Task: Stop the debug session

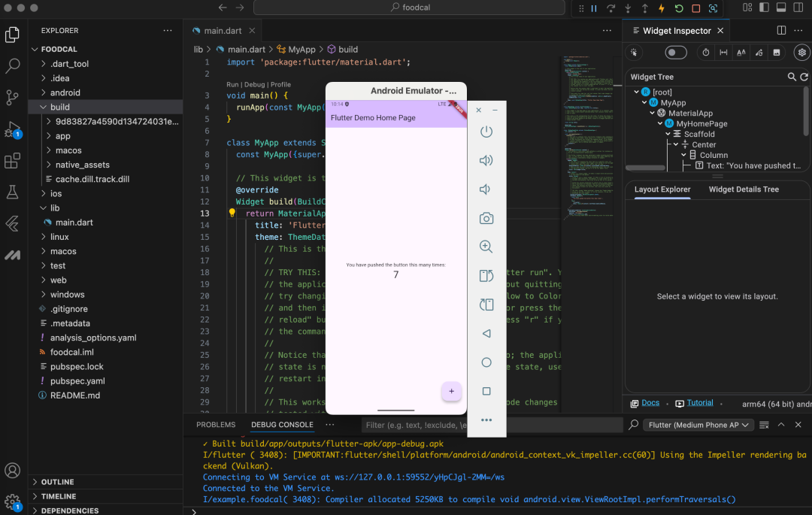Action: pos(696,8)
